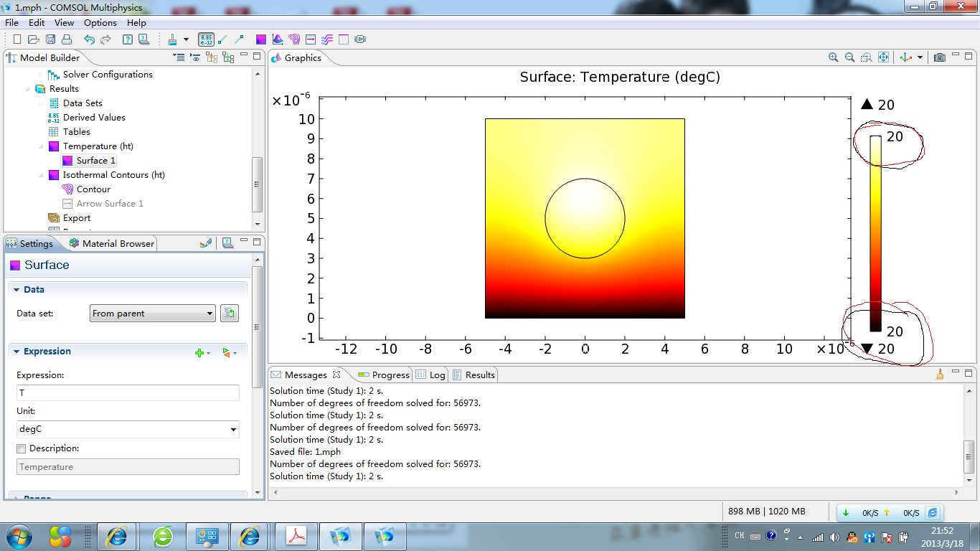Toggle the Description checkbox
This screenshot has height=551, width=980.
tap(22, 448)
